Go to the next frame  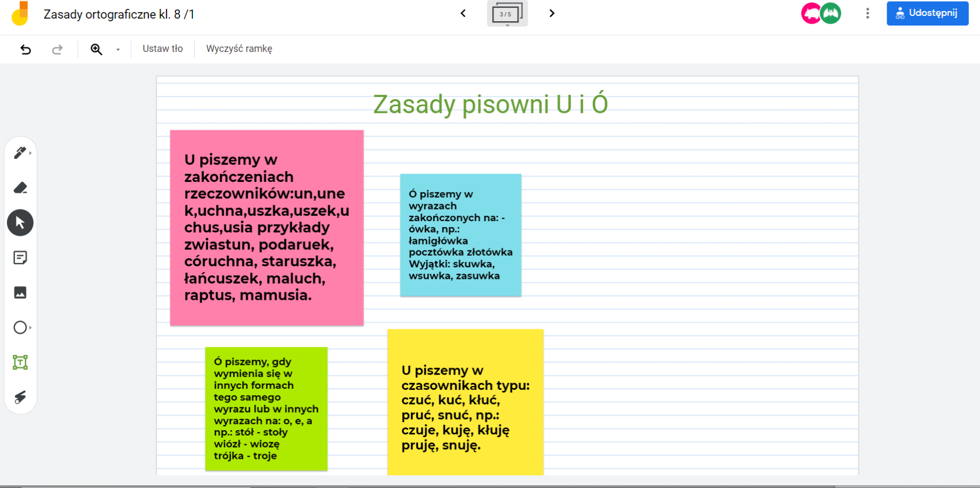[552, 13]
